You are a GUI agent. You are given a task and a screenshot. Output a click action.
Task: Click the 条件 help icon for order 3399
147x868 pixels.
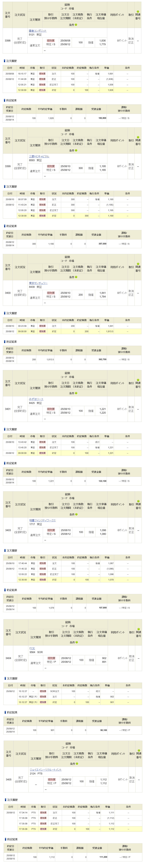(x=76, y=150)
